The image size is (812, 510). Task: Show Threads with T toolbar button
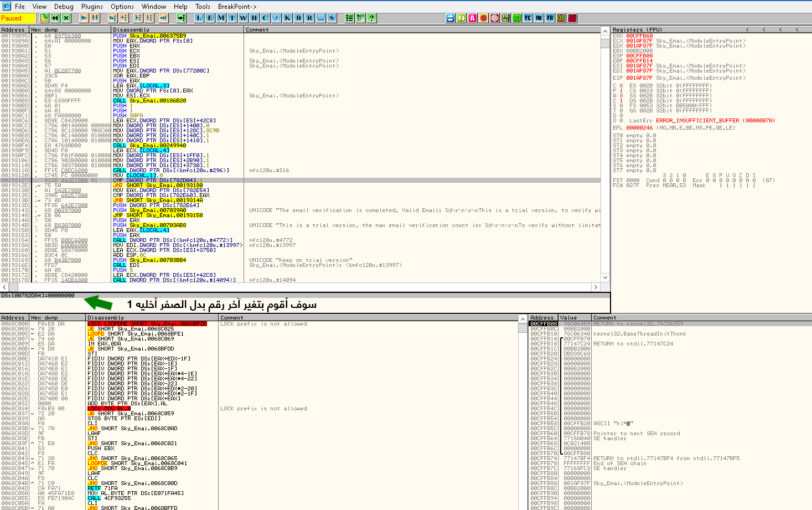coord(232,18)
